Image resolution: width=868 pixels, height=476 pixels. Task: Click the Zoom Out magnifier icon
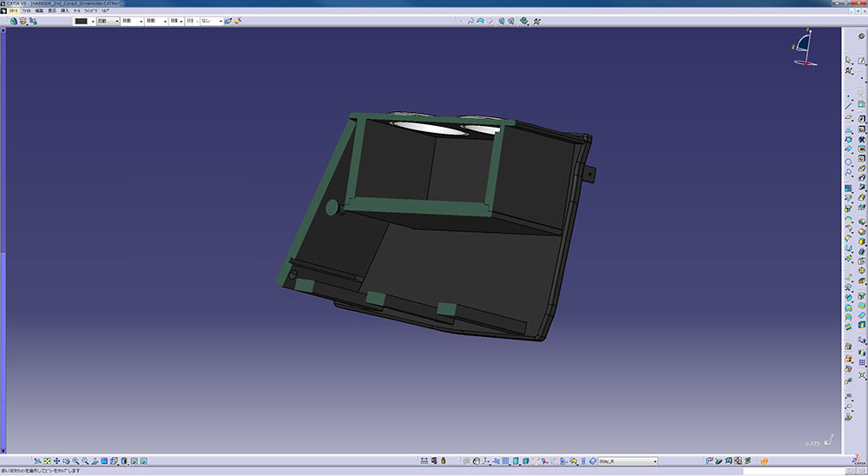pyautogui.click(x=85, y=460)
